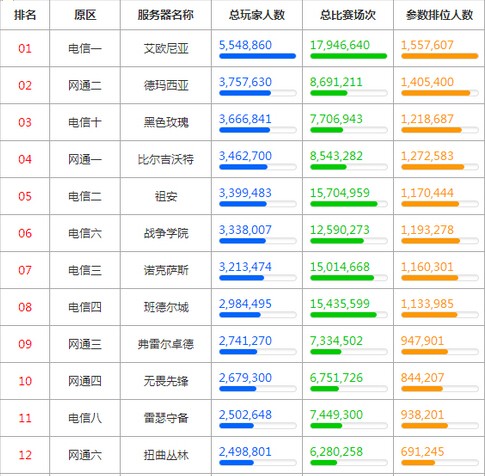Click region 电信十
The height and width of the screenshot is (476, 485).
(x=85, y=123)
